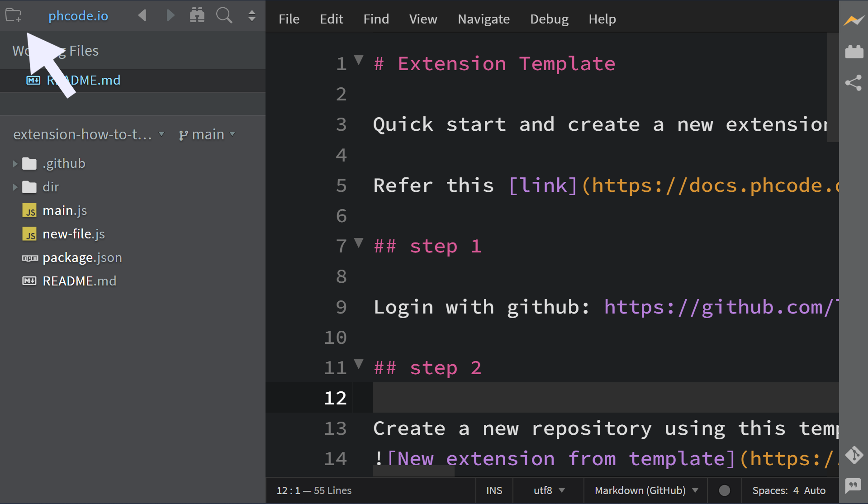Open the Edit menu
Screen dimensions: 868x504
point(332,19)
